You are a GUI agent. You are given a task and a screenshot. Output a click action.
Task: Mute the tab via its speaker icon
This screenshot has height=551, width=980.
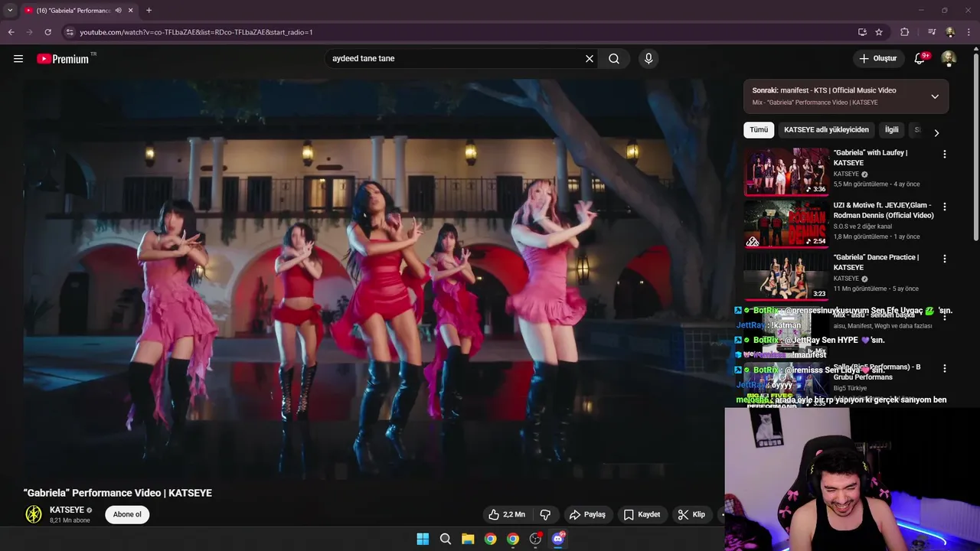point(118,11)
